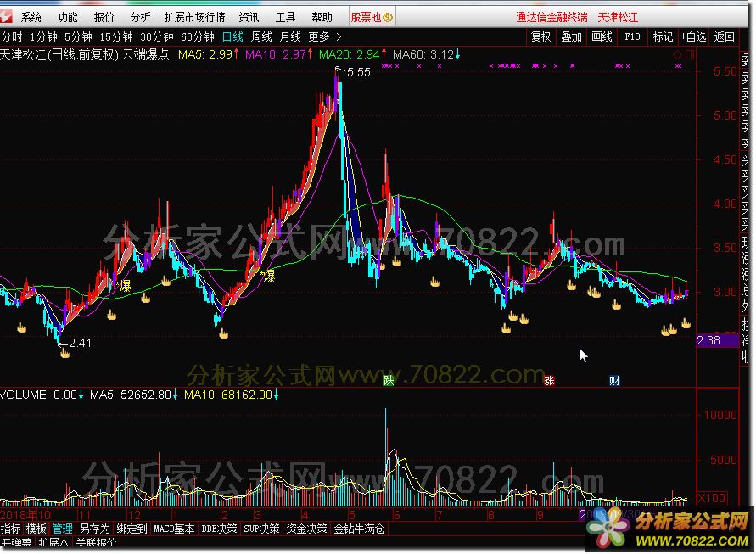Image resolution: width=756 pixels, height=554 pixels.
Task: Click the volume MA5: 52652.80 value
Action: (x=133, y=395)
